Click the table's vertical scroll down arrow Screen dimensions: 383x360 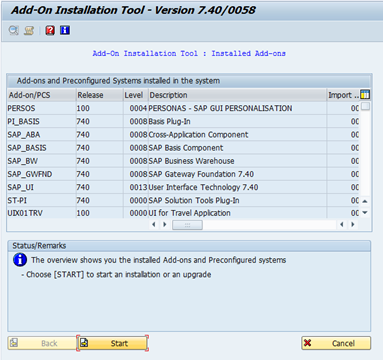tap(365, 212)
